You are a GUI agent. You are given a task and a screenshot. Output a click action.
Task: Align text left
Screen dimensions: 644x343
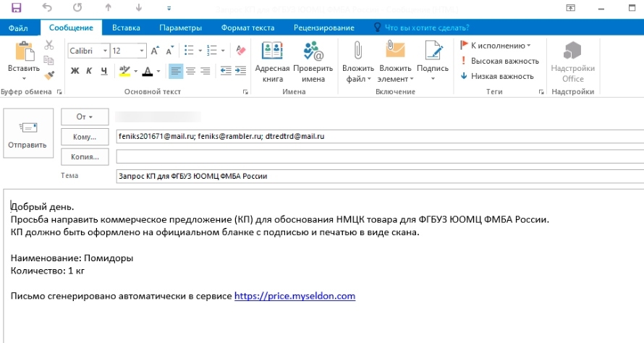[x=175, y=71]
